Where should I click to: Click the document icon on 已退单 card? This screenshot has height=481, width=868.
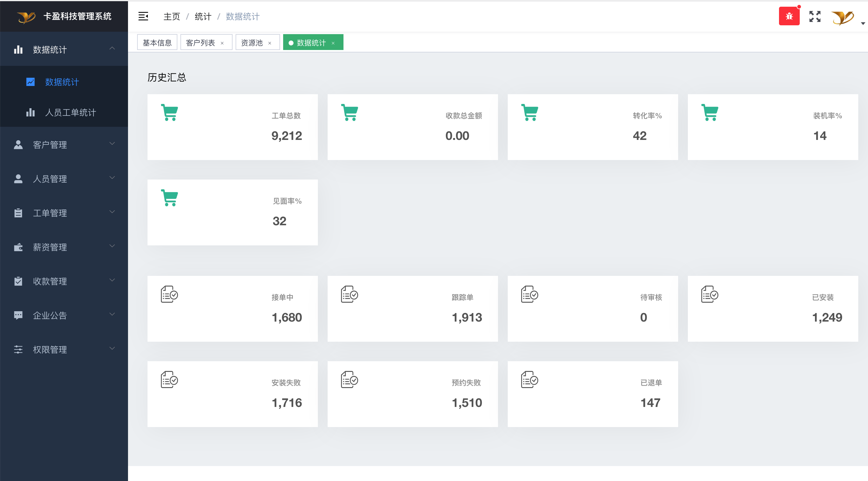tap(529, 379)
